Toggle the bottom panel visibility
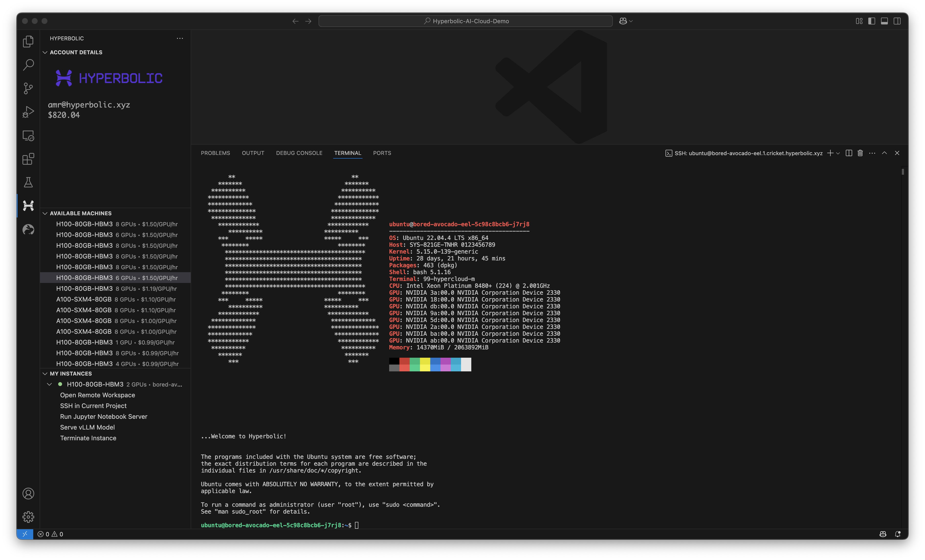 click(884, 21)
